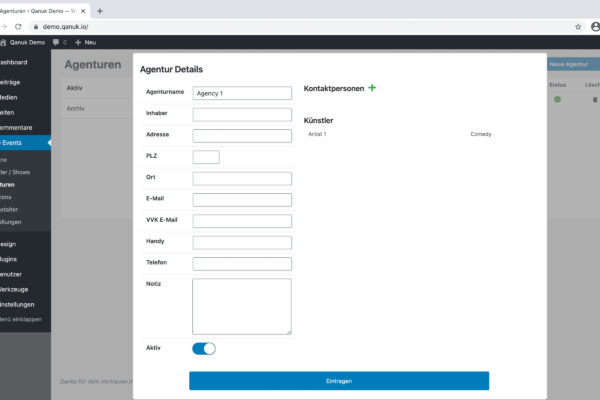Delete the agency using the trash icon
600x400 pixels.
click(595, 100)
